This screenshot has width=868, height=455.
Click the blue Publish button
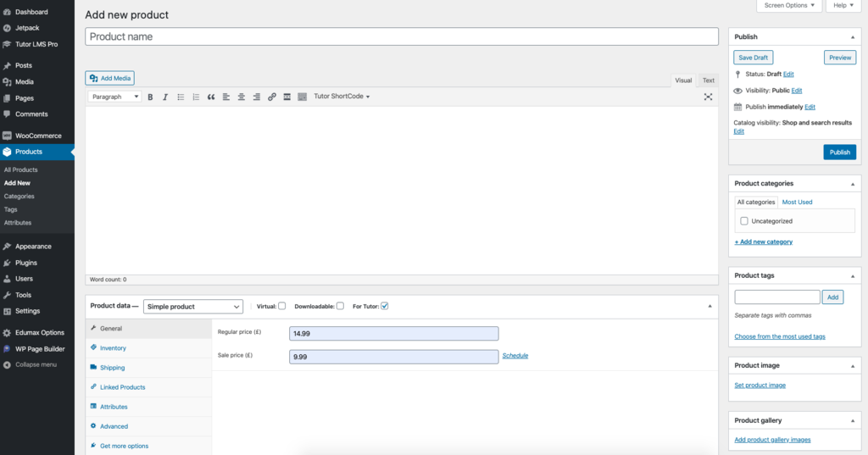839,153
